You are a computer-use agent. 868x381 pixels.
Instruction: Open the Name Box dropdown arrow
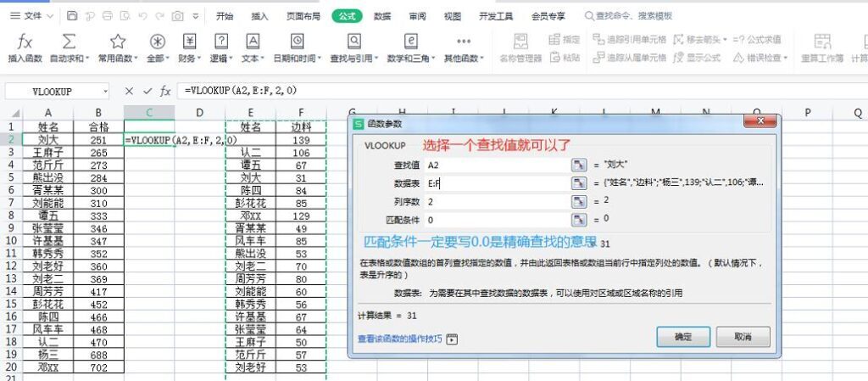click(x=105, y=92)
